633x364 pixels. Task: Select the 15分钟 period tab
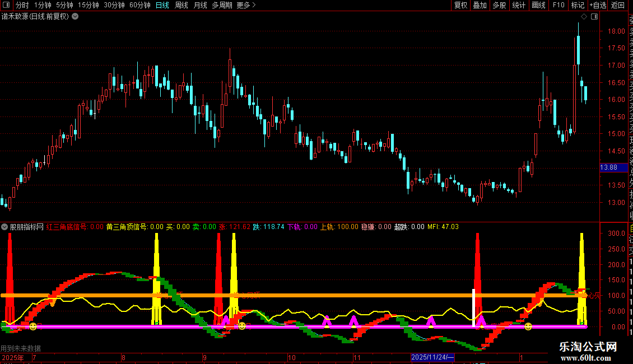pyautogui.click(x=89, y=5)
